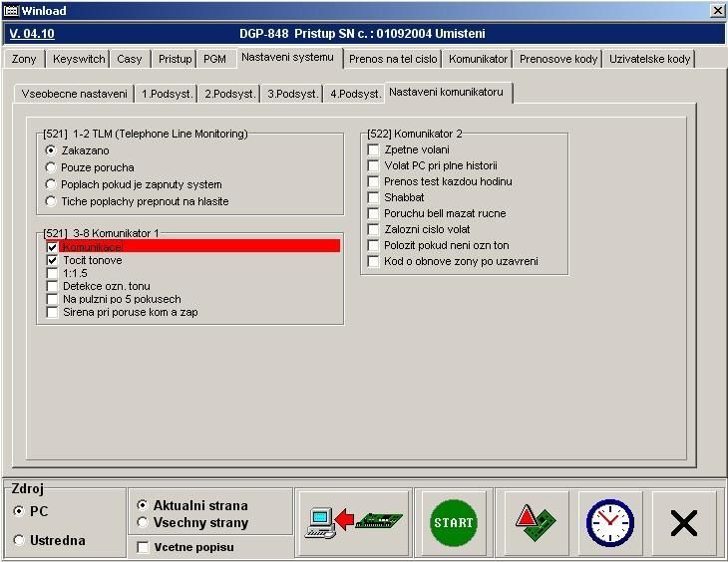Open the Vseobecne nastaveni sub-tab

click(x=75, y=94)
